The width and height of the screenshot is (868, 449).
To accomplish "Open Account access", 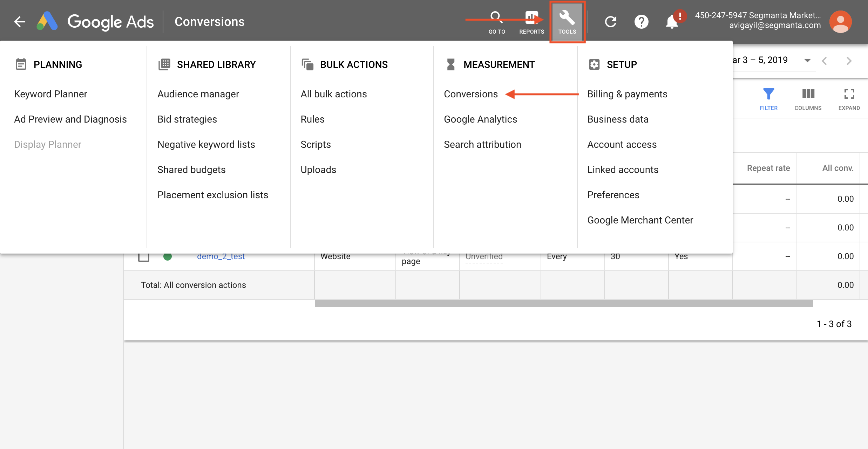I will coord(622,144).
